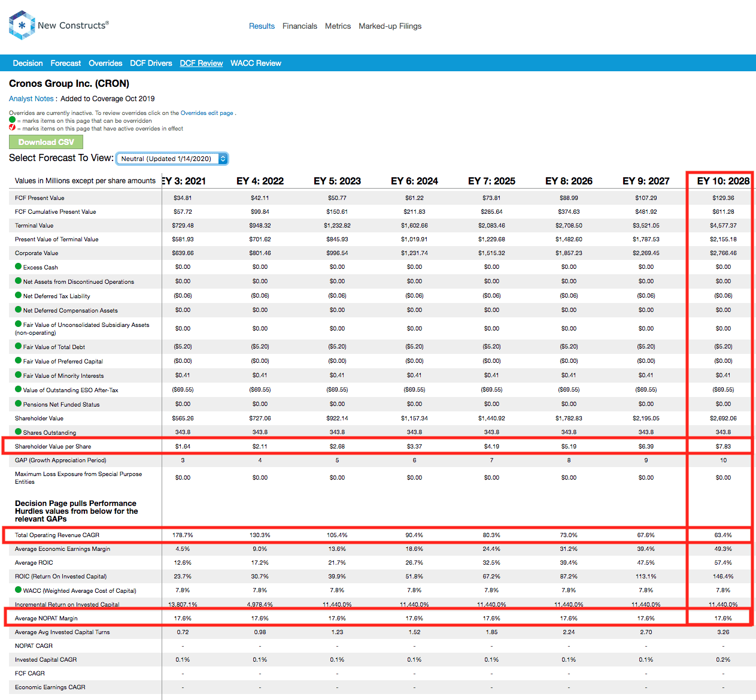Click the $2,692.06 Shareholder Value cell
Viewport: 756px width, 700px height.
tap(723, 418)
